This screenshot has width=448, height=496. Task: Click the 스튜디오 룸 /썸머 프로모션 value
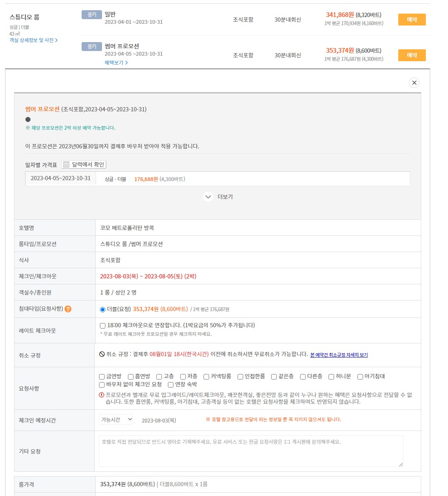[x=131, y=244]
